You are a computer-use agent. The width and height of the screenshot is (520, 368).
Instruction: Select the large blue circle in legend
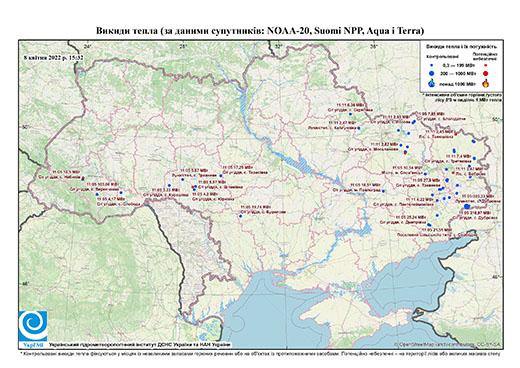[432, 73]
